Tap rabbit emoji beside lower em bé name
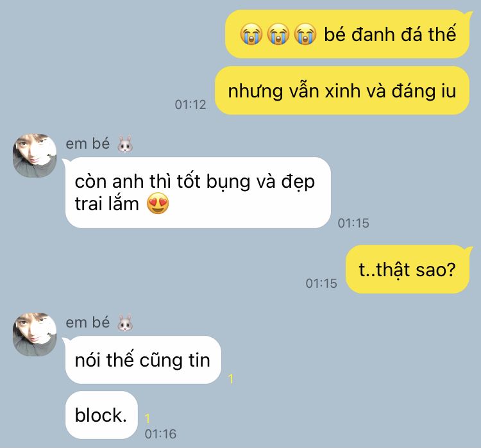The image size is (481, 448). point(125,322)
